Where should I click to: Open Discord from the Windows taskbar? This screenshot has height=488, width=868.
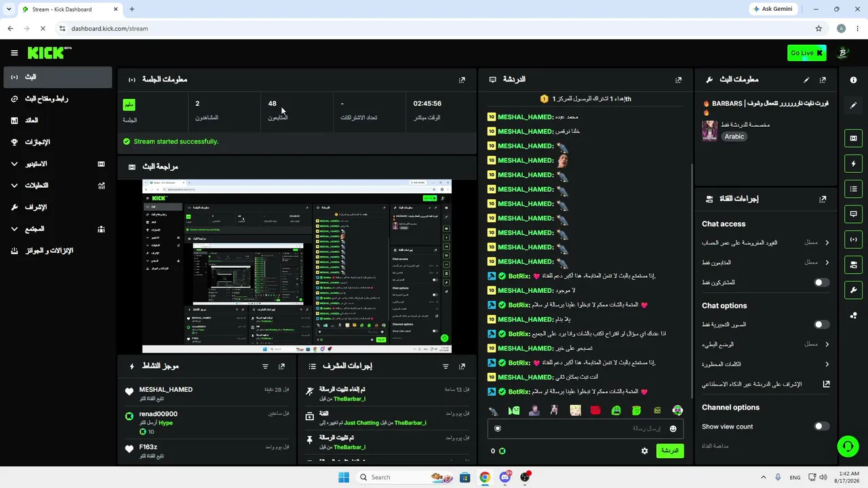pos(505,477)
